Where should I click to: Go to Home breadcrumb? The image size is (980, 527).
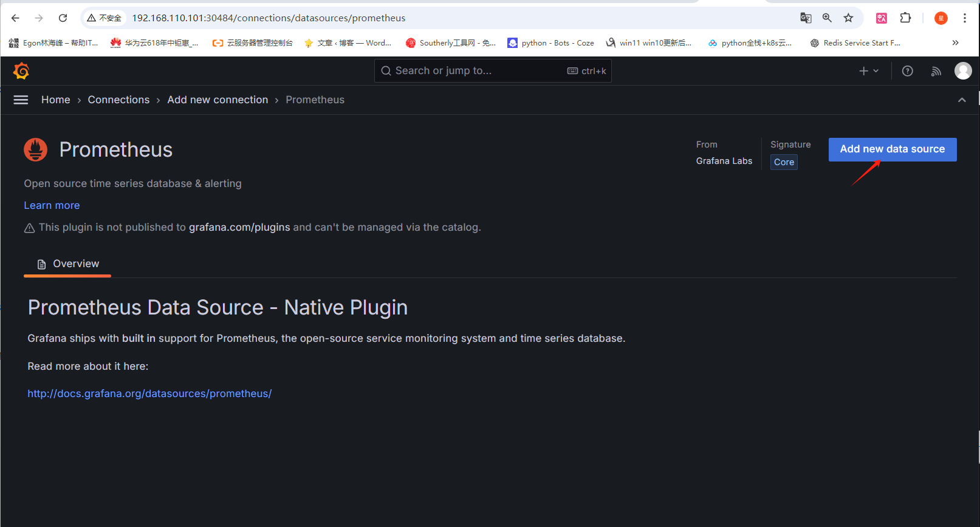click(x=56, y=100)
